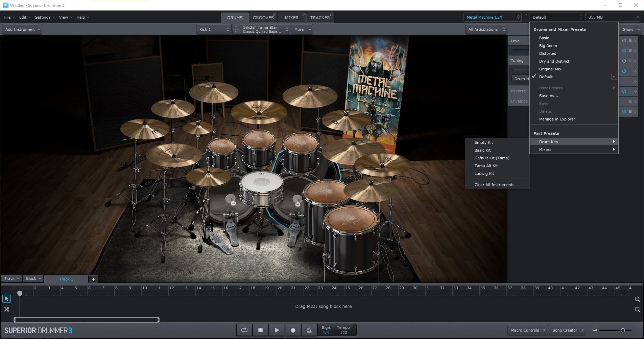Open the File menu
Image resolution: width=644 pixels, height=339 pixels.
9,17
